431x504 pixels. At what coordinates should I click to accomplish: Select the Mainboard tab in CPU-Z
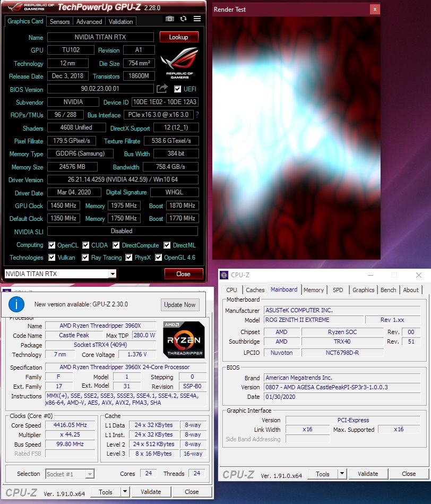pyautogui.click(x=284, y=289)
